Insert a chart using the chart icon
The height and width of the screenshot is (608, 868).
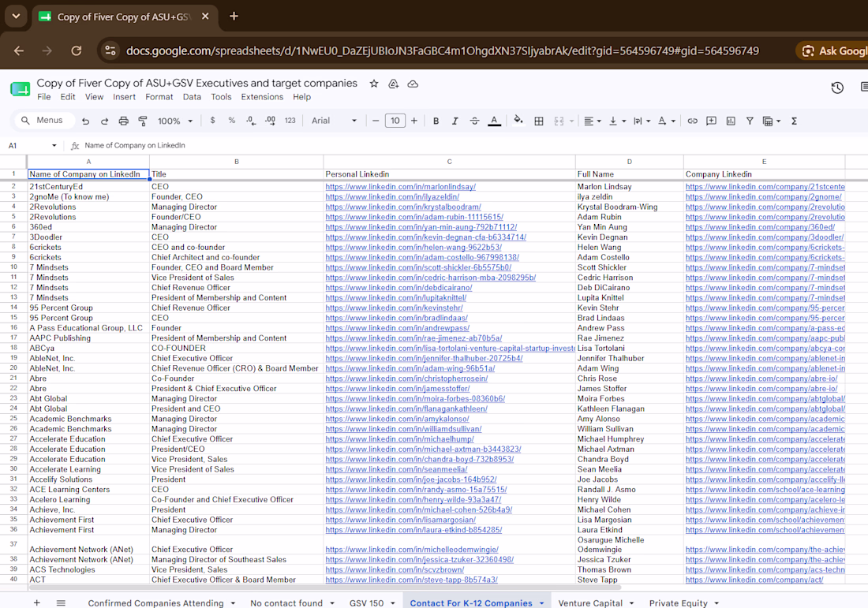pos(731,121)
